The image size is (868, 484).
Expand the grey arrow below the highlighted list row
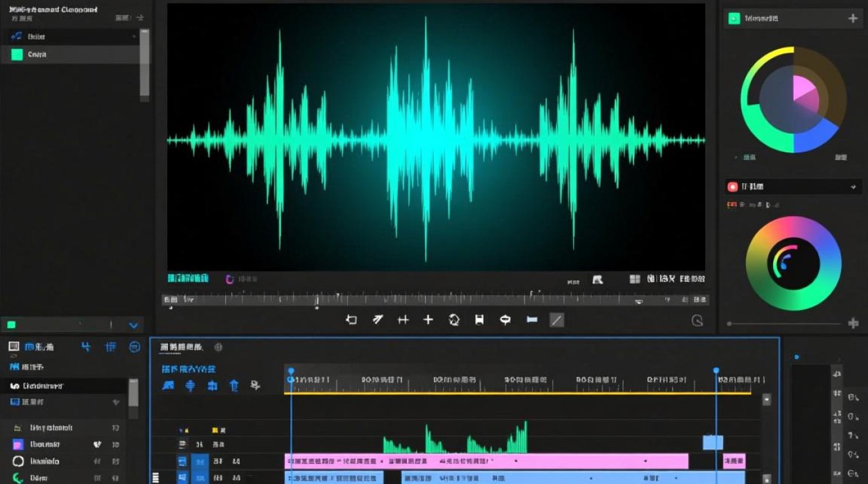coord(116,402)
